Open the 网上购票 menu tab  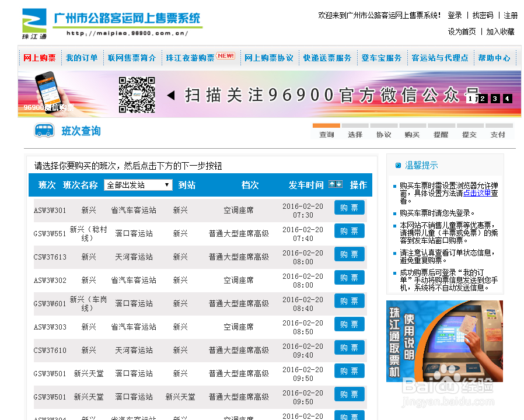40,58
